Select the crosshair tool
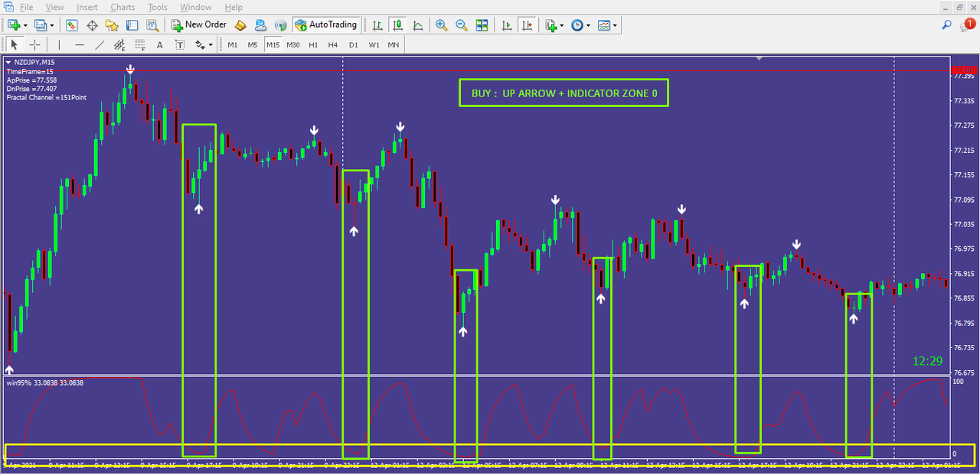Viewport: 980px width, 475px height. [34, 44]
